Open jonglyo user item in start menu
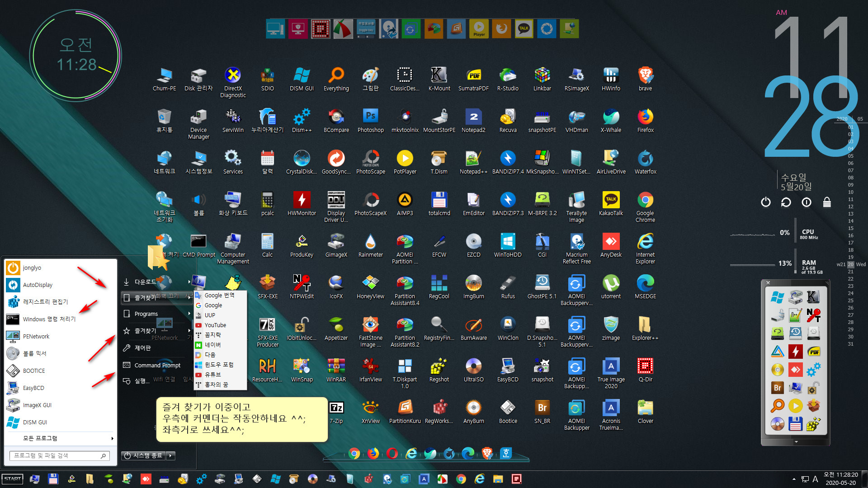Screen dimensions: 868x488 coord(60,268)
